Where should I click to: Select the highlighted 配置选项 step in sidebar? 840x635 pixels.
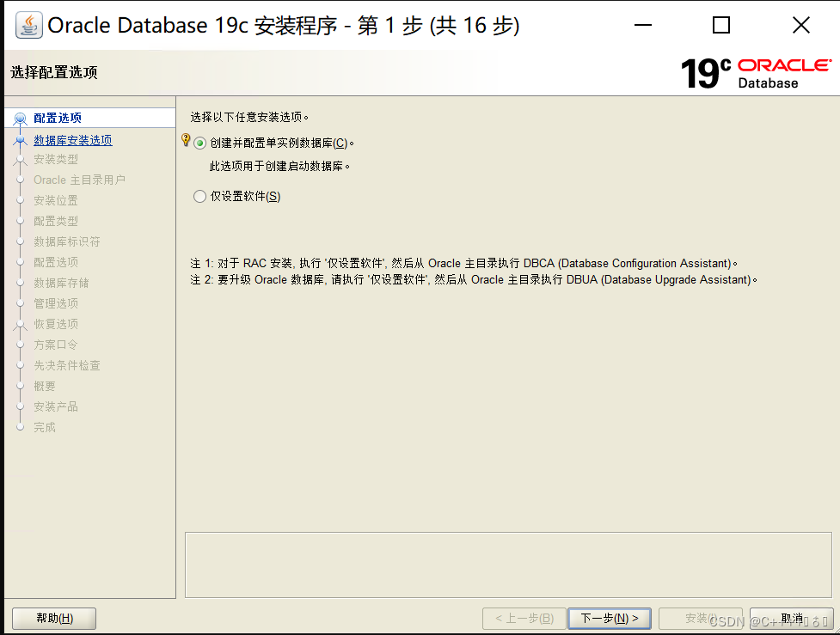(x=58, y=118)
